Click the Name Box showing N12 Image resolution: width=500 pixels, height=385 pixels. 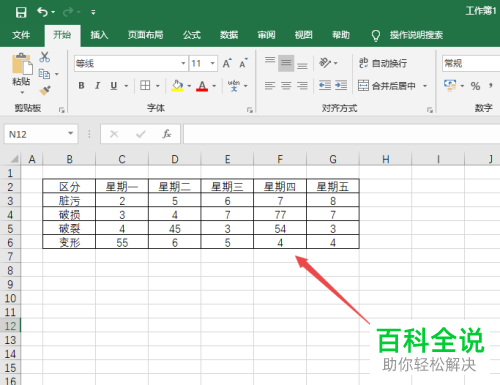41,134
